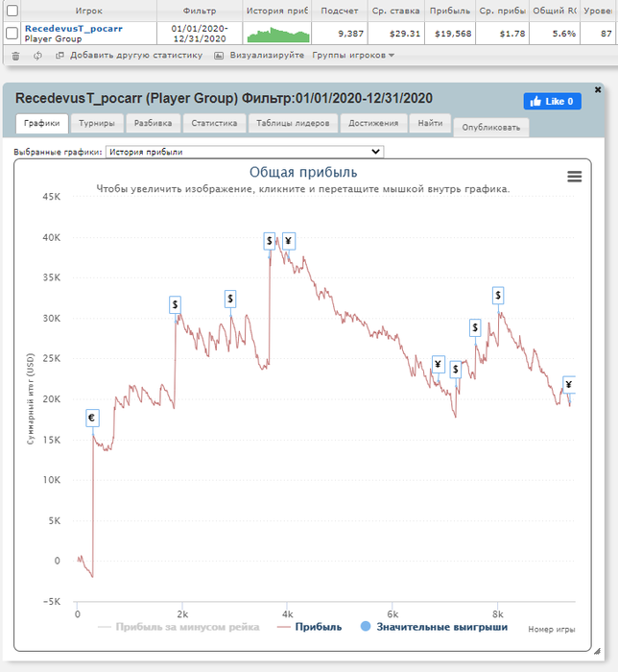
Task: Switch to Статистика tab
Action: (214, 124)
